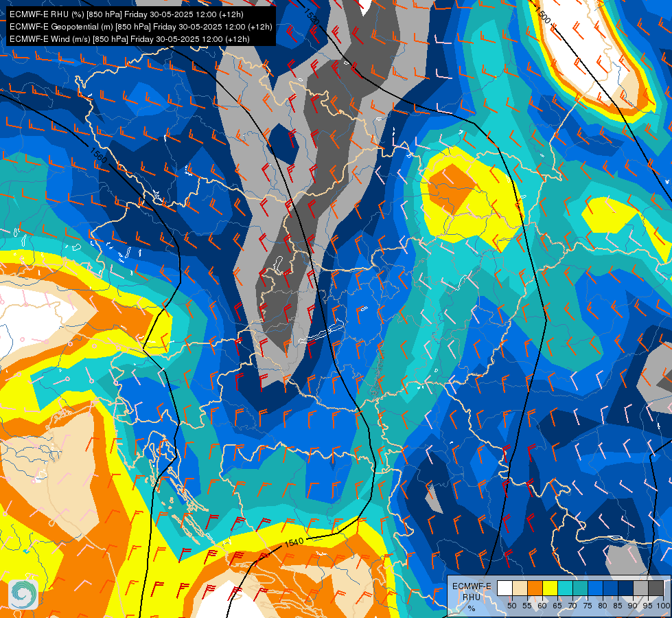The width and height of the screenshot is (672, 618).
Task: Click the 1500 geopotential contour label
Action: [542, 15]
